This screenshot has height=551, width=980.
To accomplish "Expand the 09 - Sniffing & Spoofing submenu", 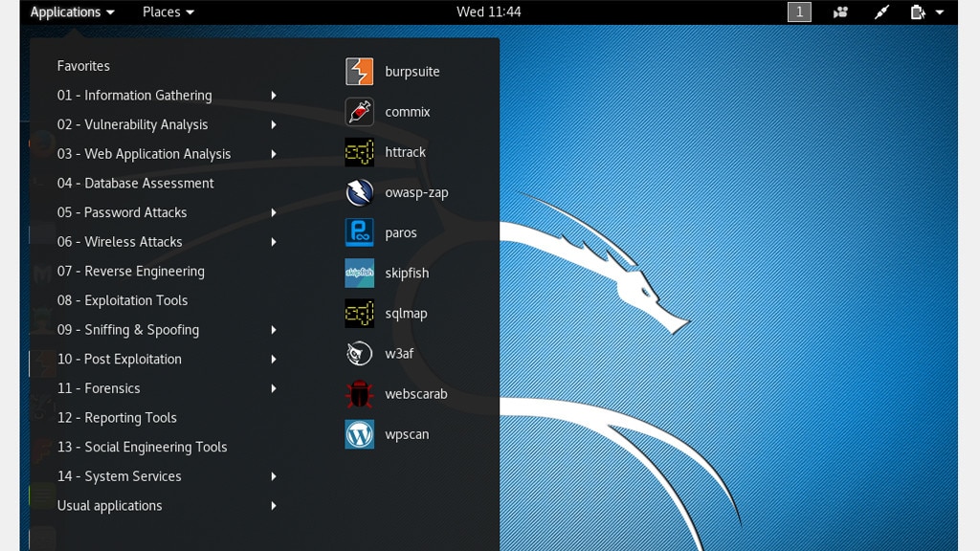I will tap(128, 329).
